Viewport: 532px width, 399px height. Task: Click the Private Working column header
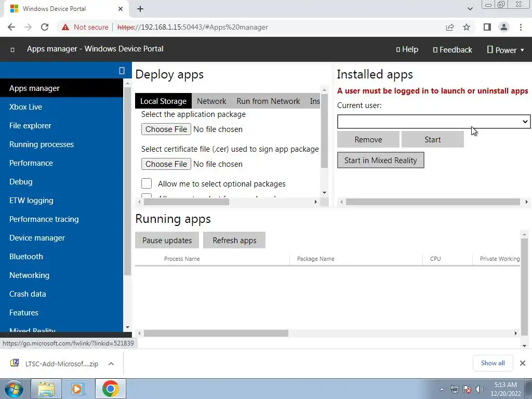(x=499, y=259)
